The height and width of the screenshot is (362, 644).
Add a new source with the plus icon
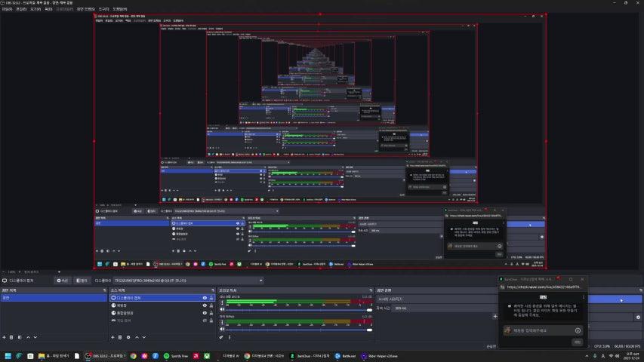(112, 337)
